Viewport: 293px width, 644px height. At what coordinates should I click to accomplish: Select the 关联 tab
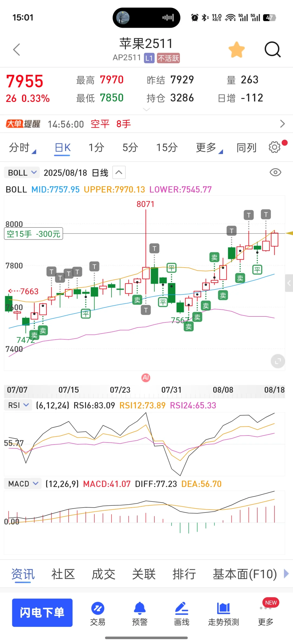[144, 574]
